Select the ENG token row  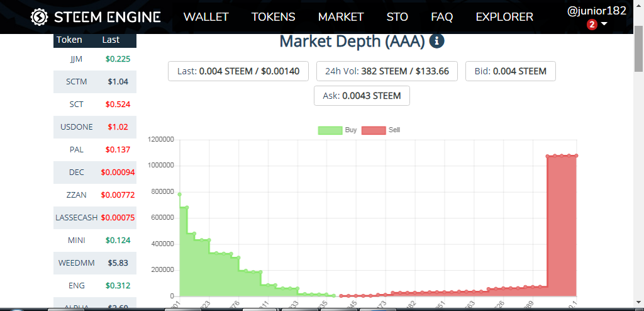click(95, 285)
